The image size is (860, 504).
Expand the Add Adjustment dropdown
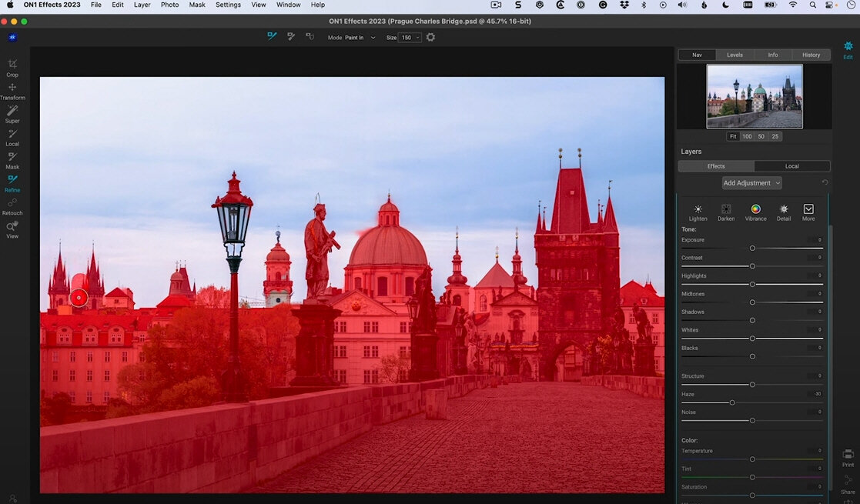(751, 183)
